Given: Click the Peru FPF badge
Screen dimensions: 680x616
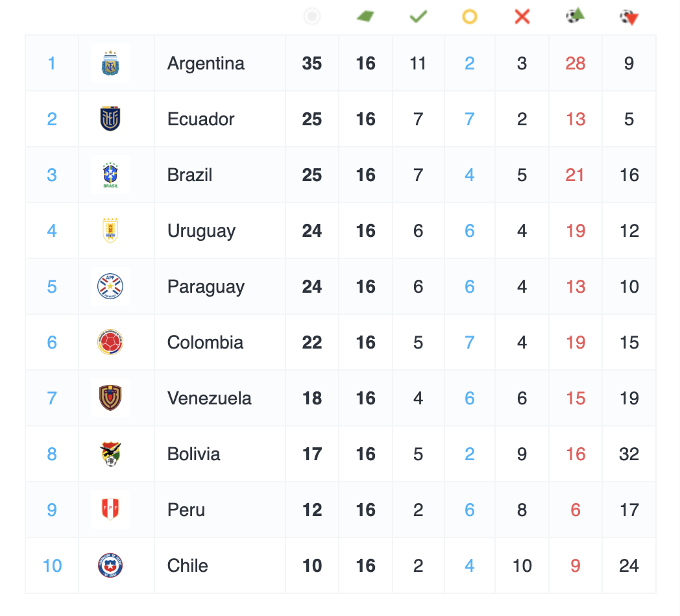Looking at the screenshot, I should click(x=110, y=510).
